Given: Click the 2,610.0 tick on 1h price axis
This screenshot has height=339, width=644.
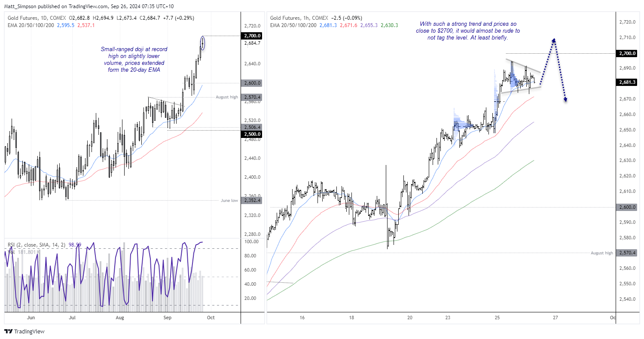Looking at the screenshot, I should pyautogui.click(x=628, y=191).
